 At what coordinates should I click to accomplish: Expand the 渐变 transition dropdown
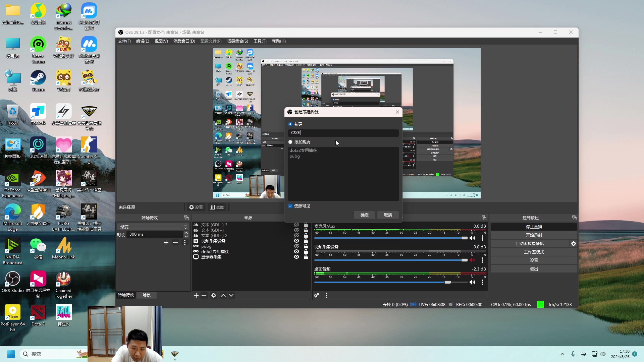tap(185, 227)
